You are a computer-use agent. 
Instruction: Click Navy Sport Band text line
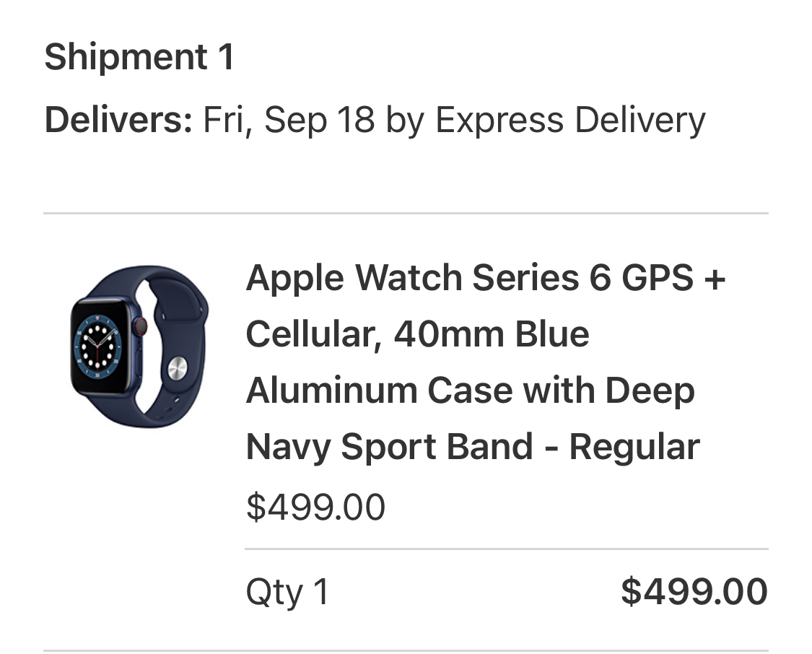point(390,446)
